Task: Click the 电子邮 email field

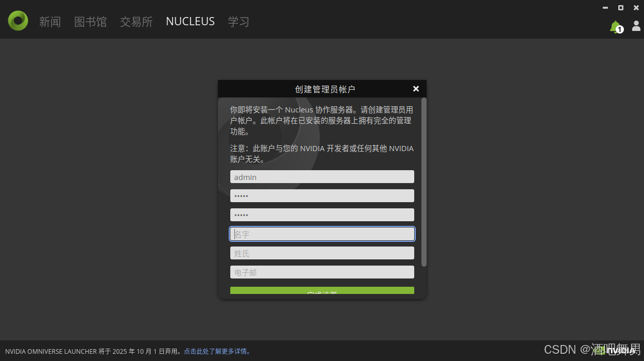Action: (x=322, y=272)
